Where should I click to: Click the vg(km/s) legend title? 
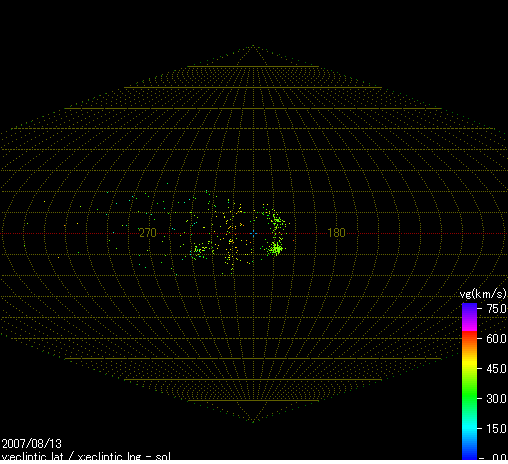(x=483, y=294)
